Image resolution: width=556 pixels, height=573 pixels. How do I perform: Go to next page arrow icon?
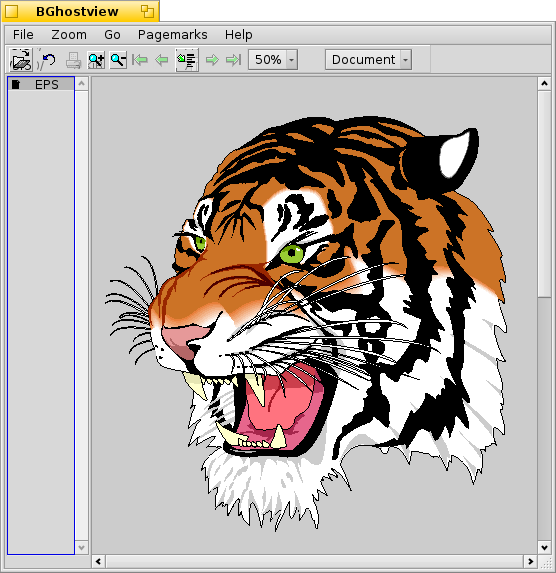click(212, 60)
